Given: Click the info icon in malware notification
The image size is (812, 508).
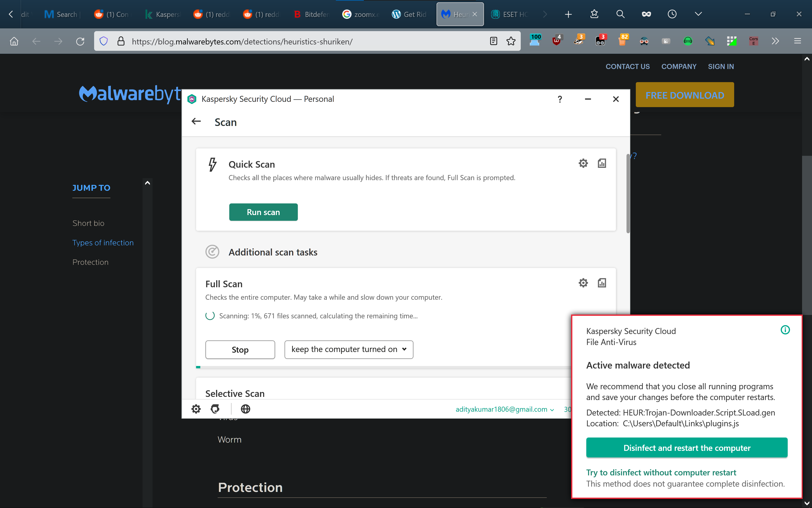Looking at the screenshot, I should tap(785, 330).
